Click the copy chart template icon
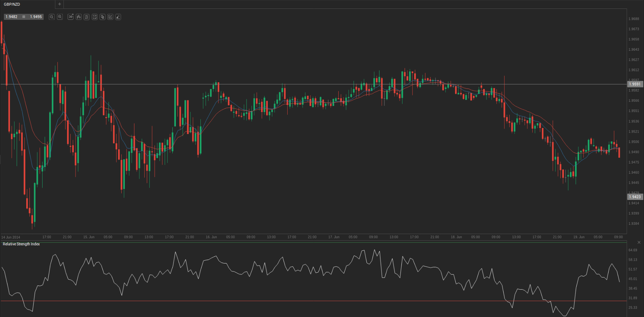644x317 pixels. click(x=102, y=17)
